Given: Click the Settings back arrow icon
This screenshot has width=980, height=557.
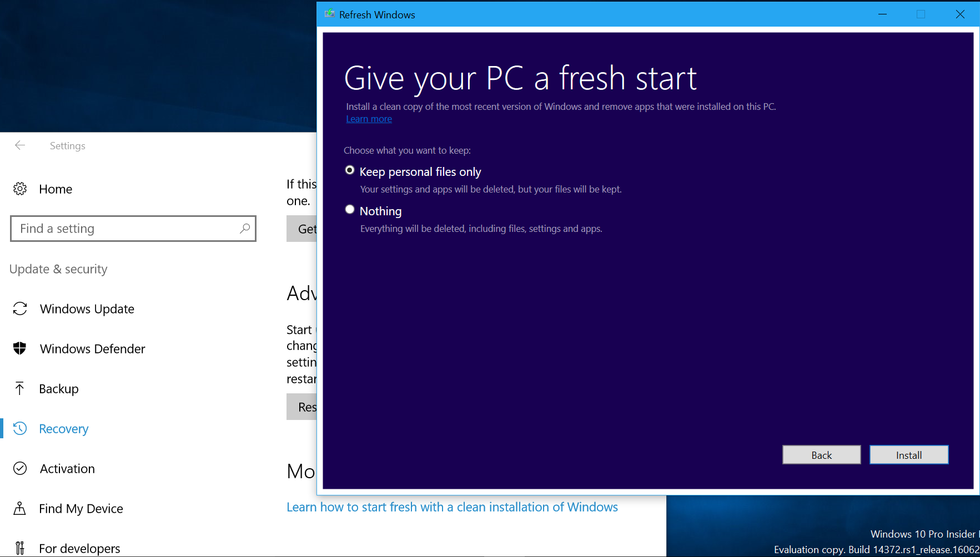Looking at the screenshot, I should 20,145.
